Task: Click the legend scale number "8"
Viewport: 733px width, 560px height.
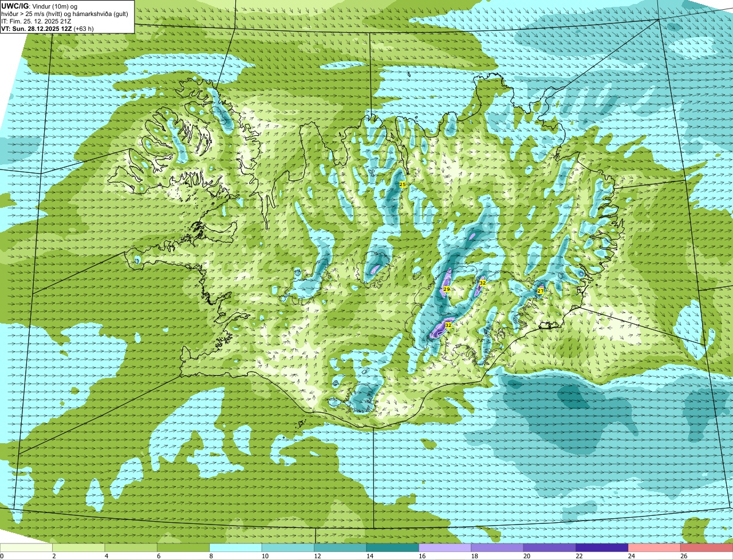Action: point(211,556)
